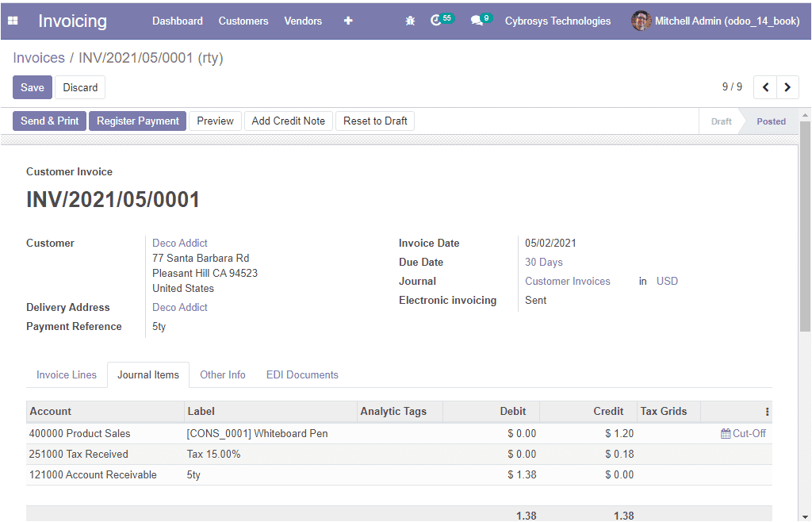This screenshot has height=522, width=812.
Task: Click invoice date 05/02/2021
Action: coord(550,243)
